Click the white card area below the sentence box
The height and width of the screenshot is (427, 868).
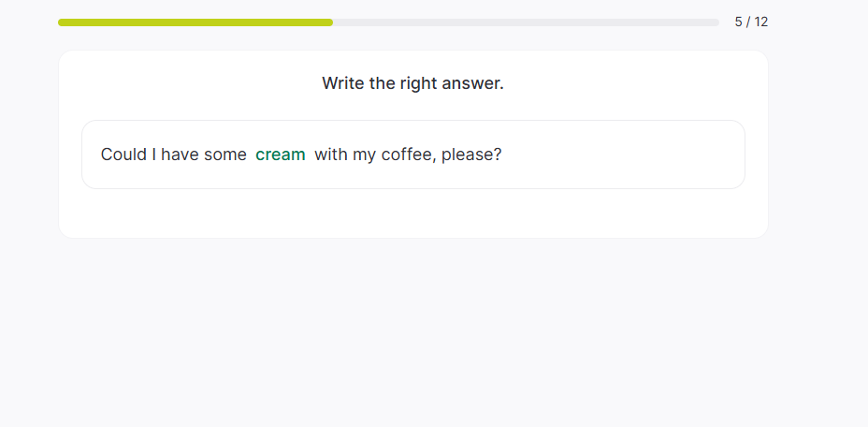tap(412, 213)
